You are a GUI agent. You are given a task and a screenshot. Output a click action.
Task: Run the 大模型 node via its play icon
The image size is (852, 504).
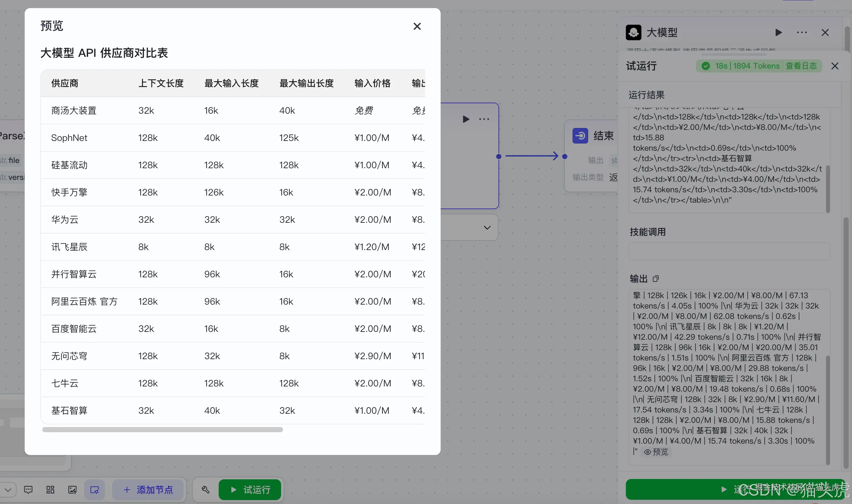pos(778,32)
